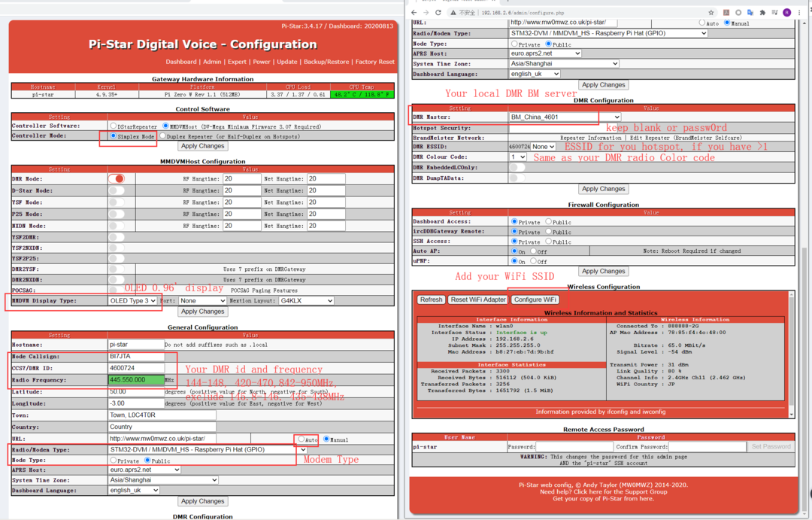This screenshot has height=520, width=812.
Task: Open the Port dropdown showing None
Action: coord(202,301)
